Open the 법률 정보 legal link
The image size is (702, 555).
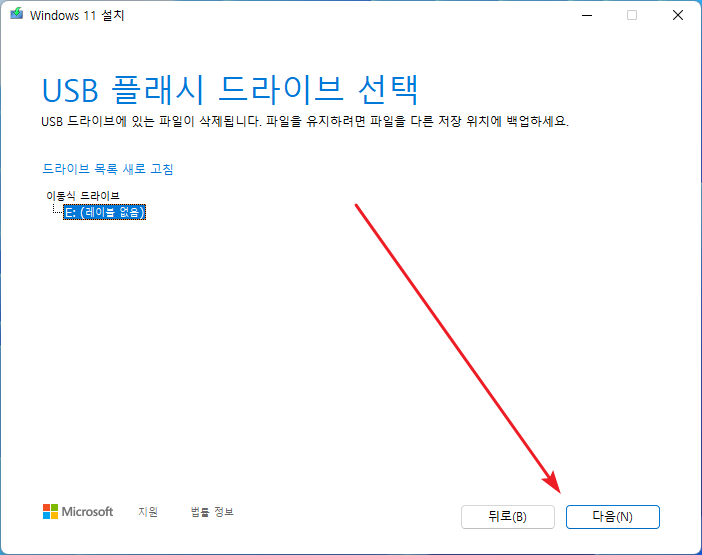click(x=212, y=512)
